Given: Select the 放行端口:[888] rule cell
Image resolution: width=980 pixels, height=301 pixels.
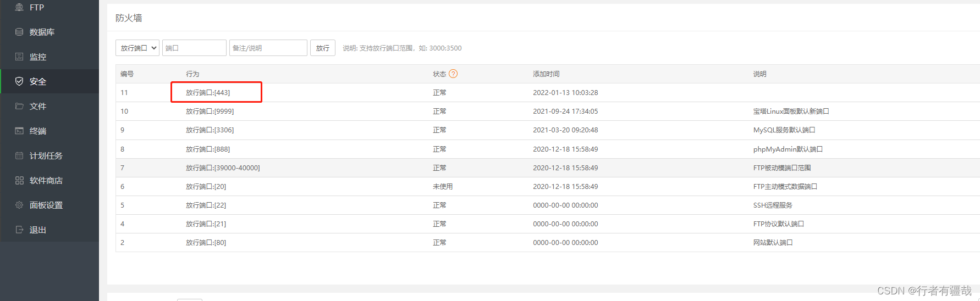Looking at the screenshot, I should coord(208,149).
